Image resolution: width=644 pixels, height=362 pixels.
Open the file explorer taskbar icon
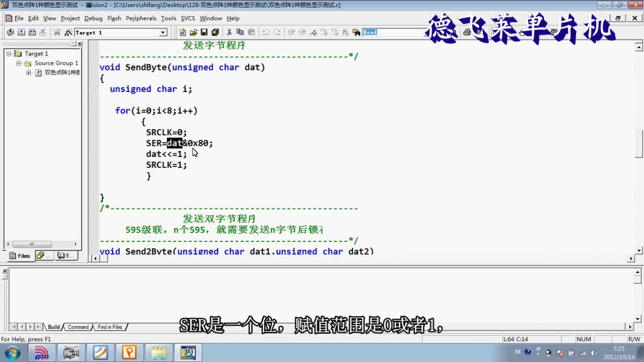point(158,352)
